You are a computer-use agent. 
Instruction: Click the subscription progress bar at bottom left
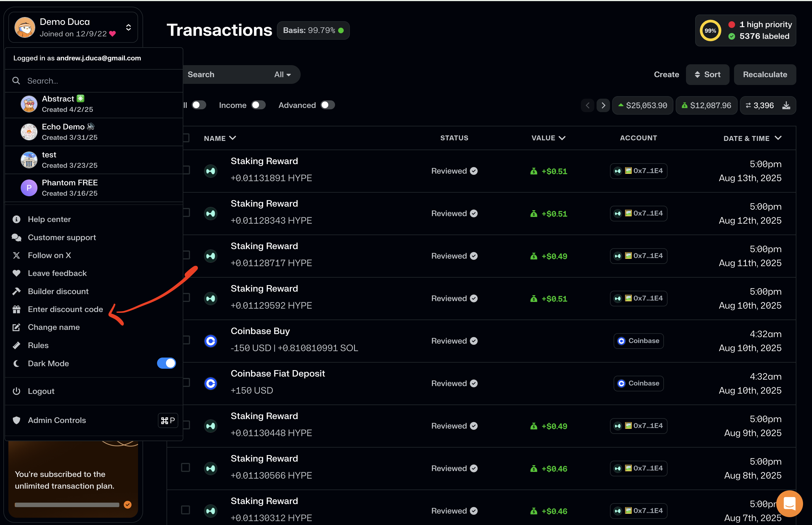(67, 505)
